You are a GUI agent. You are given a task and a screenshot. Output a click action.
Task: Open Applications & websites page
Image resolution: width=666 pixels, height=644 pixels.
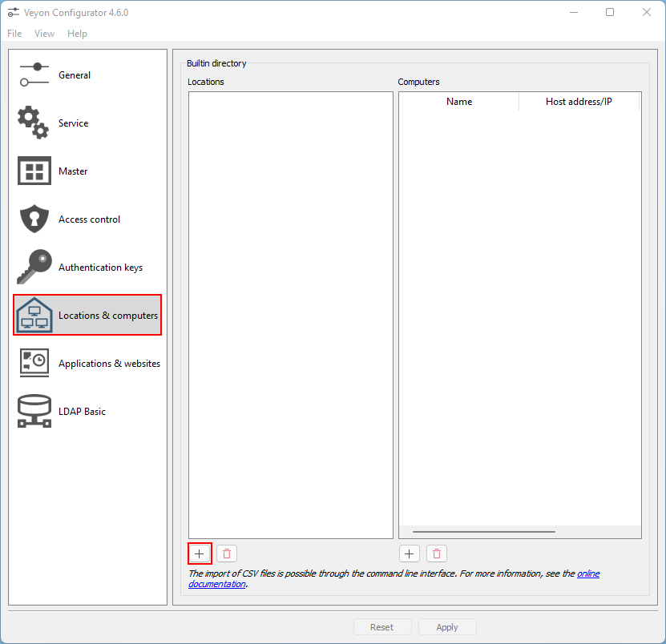pos(109,364)
